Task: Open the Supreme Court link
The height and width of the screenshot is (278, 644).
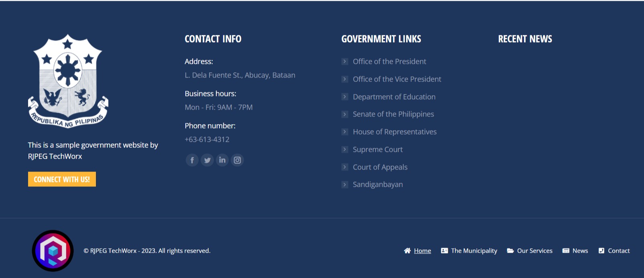Action: click(378, 149)
